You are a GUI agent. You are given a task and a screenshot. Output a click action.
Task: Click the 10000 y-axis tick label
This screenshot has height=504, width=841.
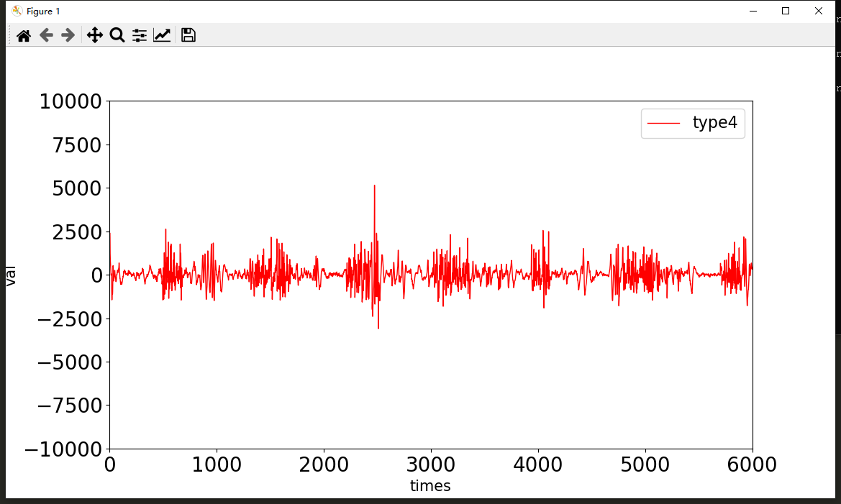[x=71, y=102]
